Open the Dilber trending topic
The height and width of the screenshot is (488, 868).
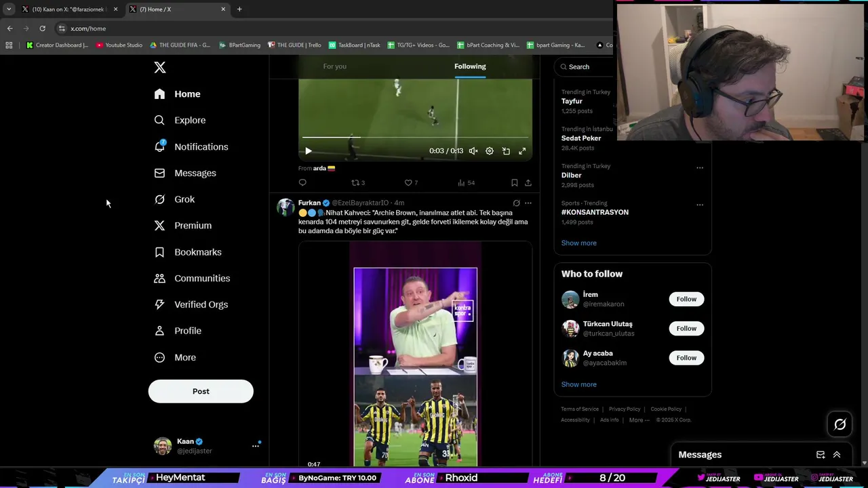572,175
